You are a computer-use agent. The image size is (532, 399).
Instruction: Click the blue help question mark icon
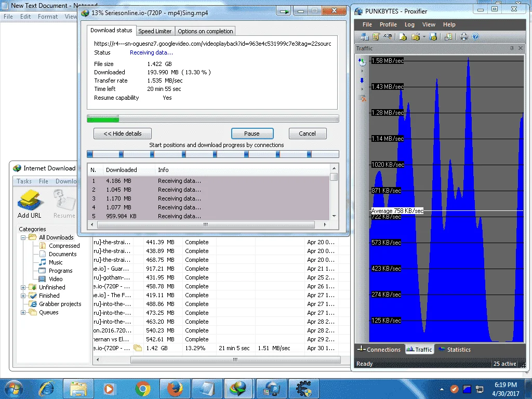pyautogui.click(x=475, y=37)
